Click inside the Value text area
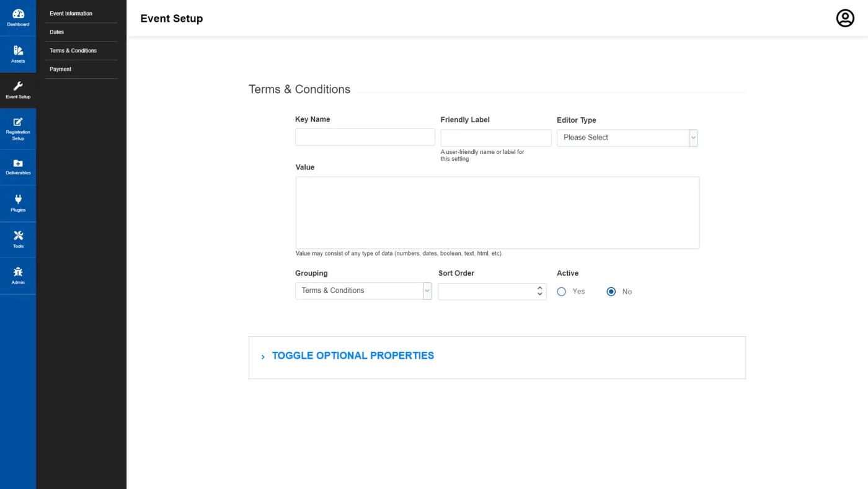The image size is (868, 489). [497, 213]
